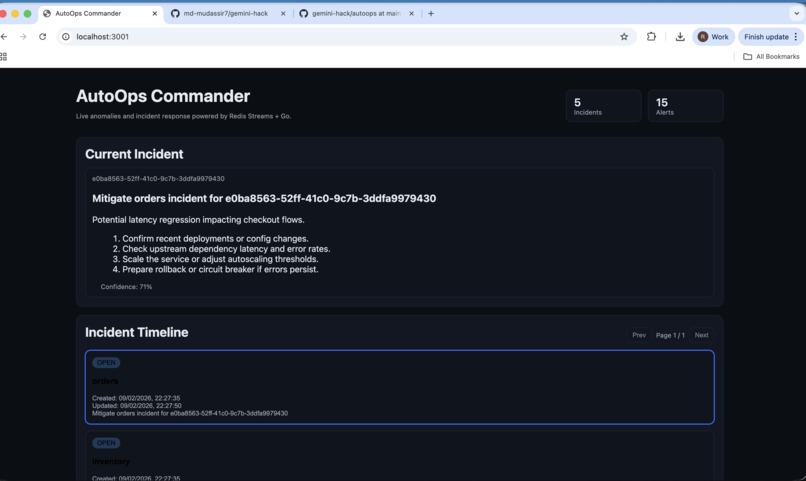Click the Incident Timeline heading
Screen dimensions: 806x481
pyautogui.click(x=137, y=332)
